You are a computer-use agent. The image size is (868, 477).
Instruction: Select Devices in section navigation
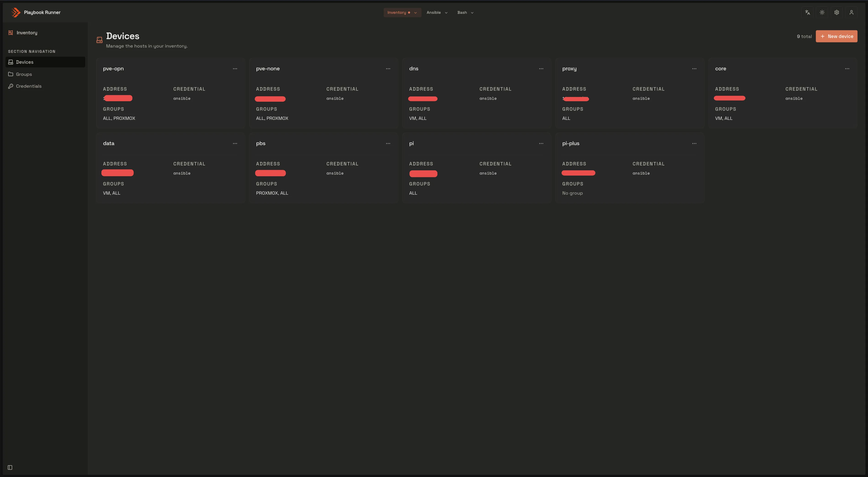[x=45, y=62]
